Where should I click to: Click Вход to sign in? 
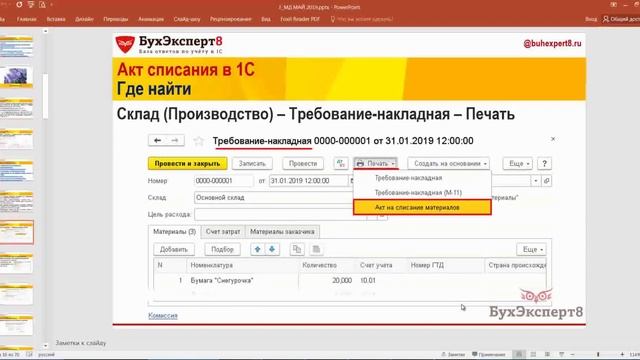pos(591,19)
